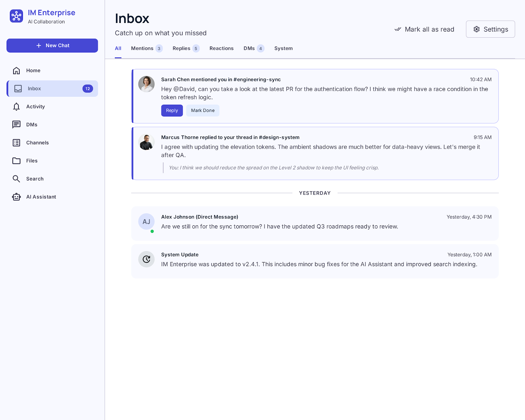Click the IM Enterprise app title
The image size is (525, 420).
pos(52,12)
